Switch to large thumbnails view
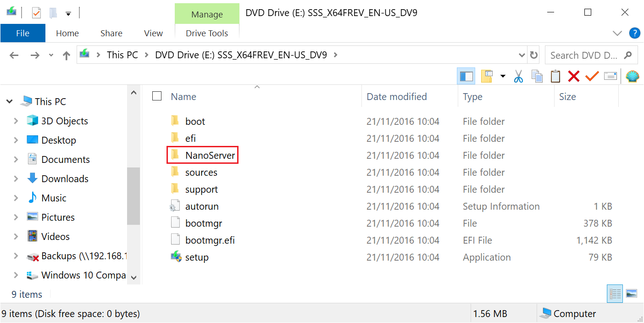This screenshot has width=644, height=323. click(631, 294)
